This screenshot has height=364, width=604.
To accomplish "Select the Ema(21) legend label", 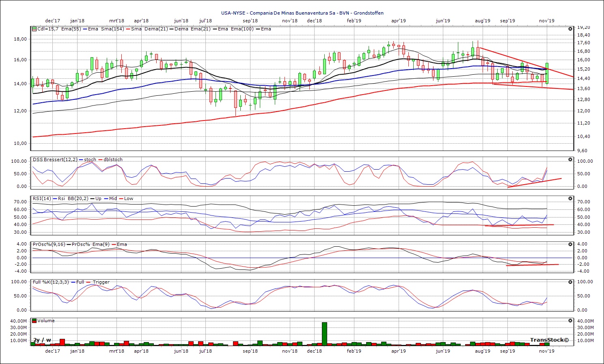I will (201, 29).
